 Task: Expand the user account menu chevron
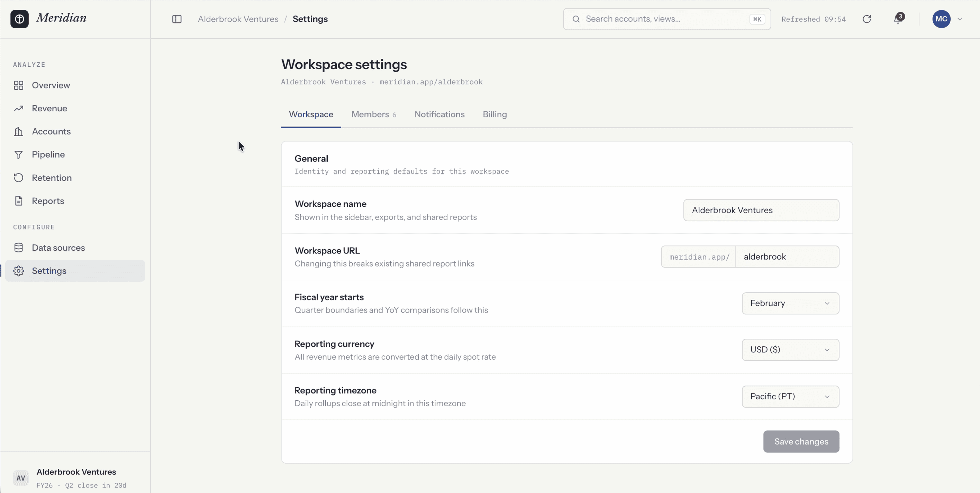(960, 19)
